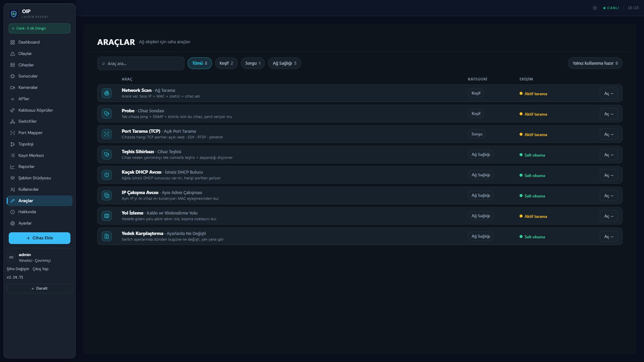Open the Ayarlar settings page
The width and height of the screenshot is (644, 362).
tap(40, 223)
